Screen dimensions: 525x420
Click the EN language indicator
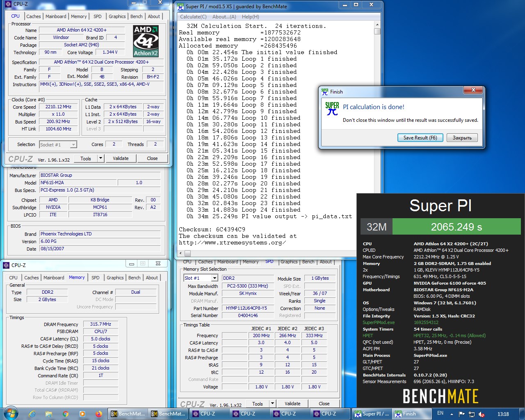[440, 413]
